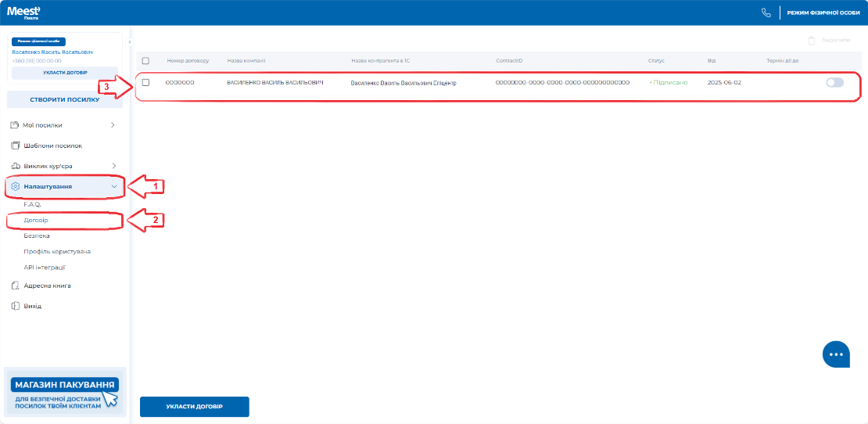Click the trash delete icon
868x424 pixels.
coord(812,41)
